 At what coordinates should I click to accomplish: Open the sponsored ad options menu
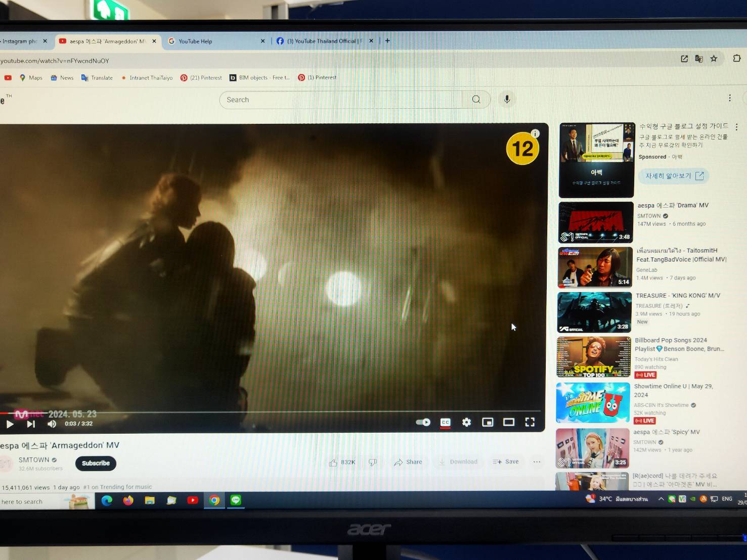736,127
